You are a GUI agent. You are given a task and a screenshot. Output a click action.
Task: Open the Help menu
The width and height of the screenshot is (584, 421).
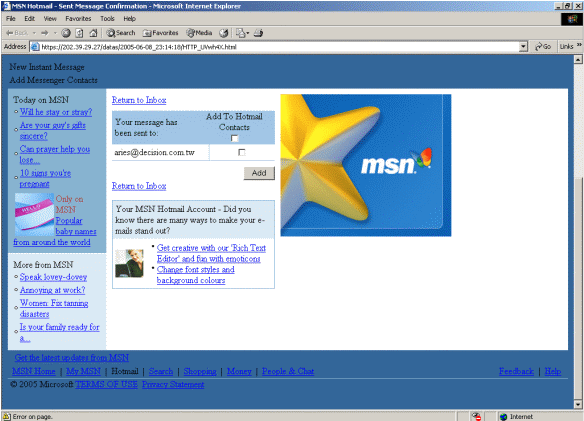pyautogui.click(x=130, y=19)
